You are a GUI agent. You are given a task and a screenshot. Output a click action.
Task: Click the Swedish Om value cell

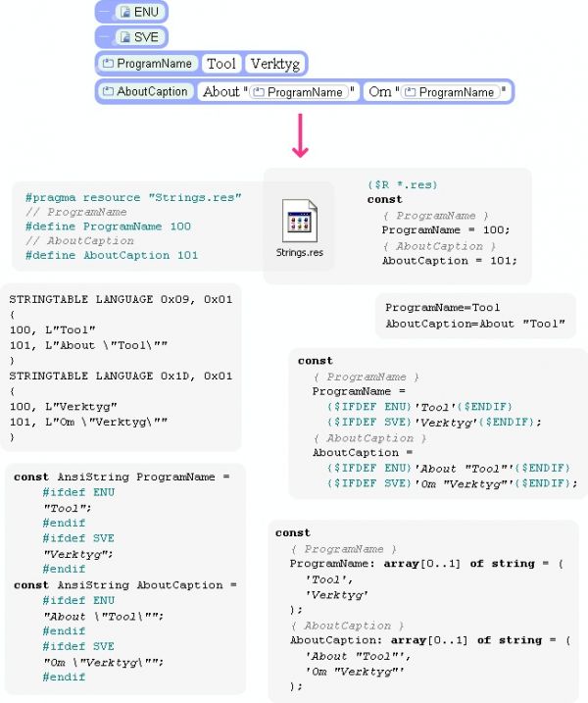(x=436, y=92)
